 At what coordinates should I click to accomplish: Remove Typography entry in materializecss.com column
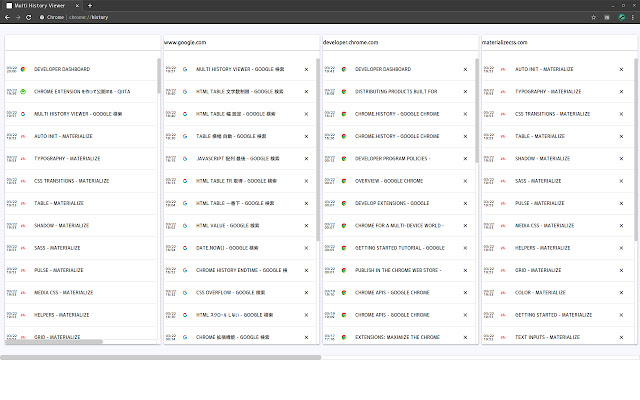point(621,92)
